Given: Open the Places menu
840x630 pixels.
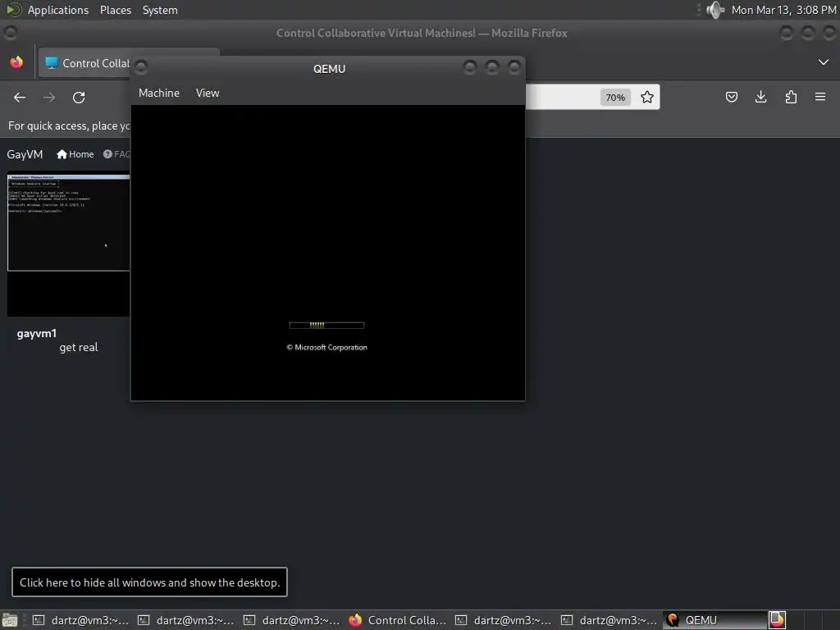Looking at the screenshot, I should (x=115, y=10).
